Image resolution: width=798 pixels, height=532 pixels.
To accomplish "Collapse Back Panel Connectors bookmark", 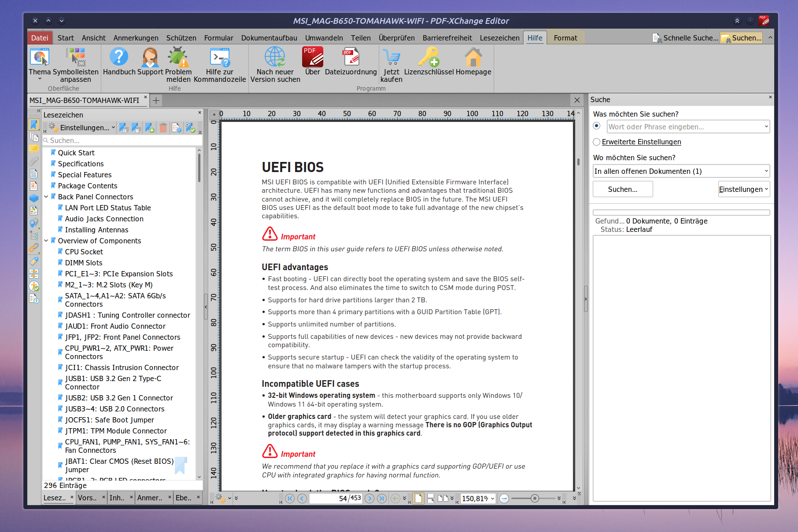I will pyautogui.click(x=46, y=197).
